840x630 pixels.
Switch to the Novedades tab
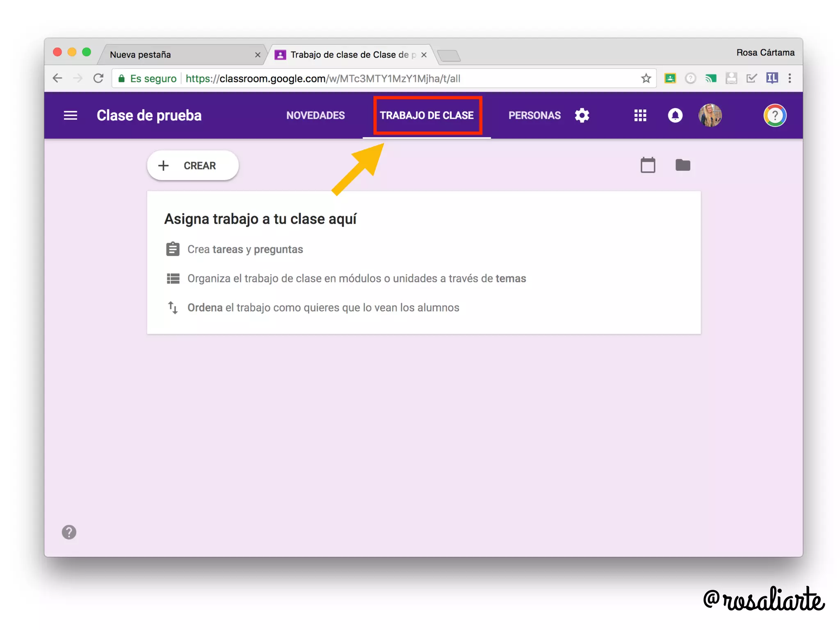315,115
